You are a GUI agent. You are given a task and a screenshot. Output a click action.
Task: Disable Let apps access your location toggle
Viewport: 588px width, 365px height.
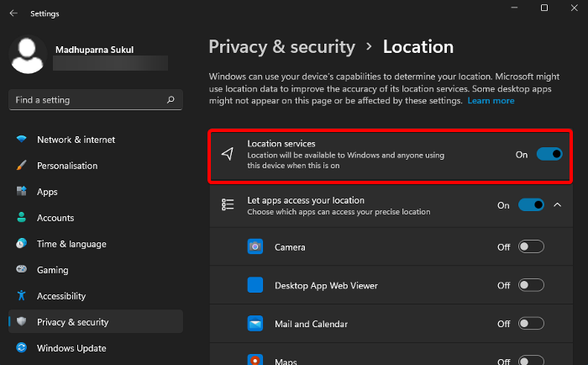(531, 205)
